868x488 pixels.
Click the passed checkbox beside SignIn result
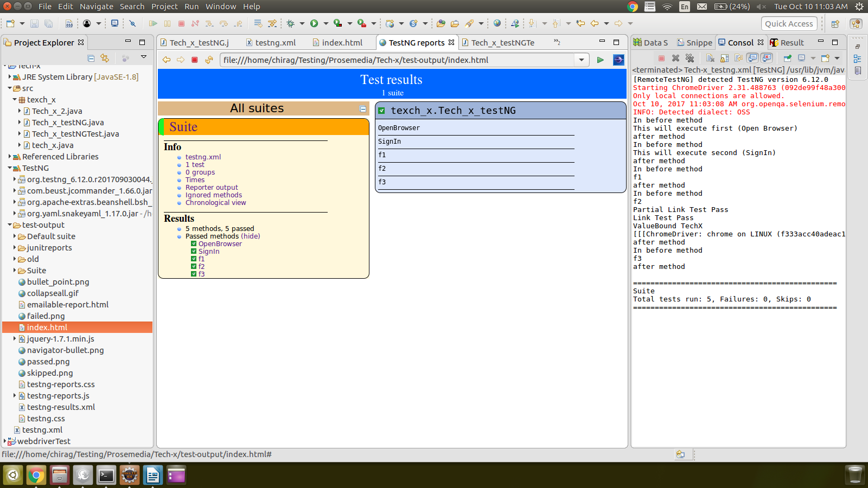click(194, 252)
